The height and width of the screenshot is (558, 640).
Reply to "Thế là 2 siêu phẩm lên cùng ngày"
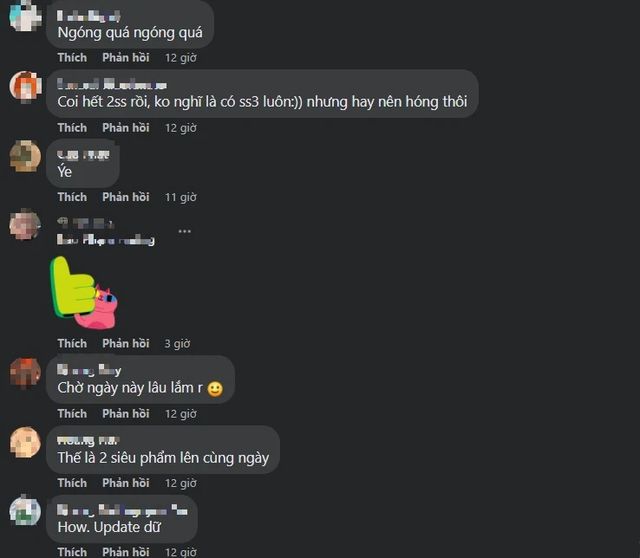pos(126,483)
